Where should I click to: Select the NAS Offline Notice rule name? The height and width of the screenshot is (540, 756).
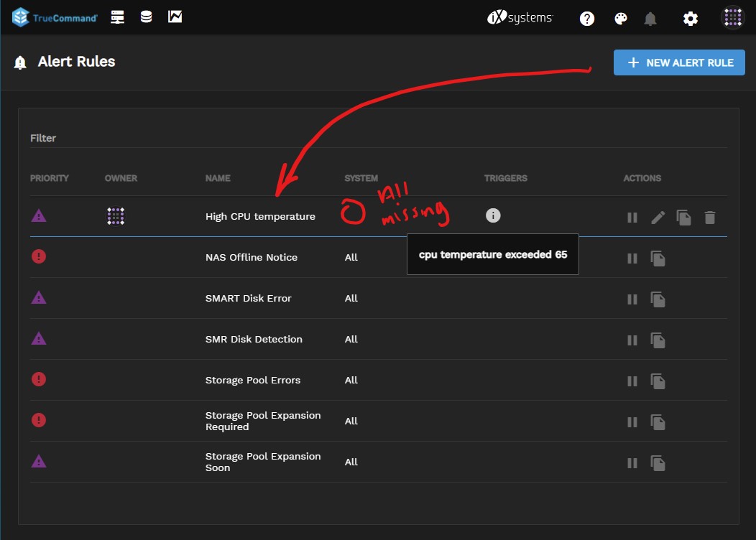pyautogui.click(x=252, y=257)
